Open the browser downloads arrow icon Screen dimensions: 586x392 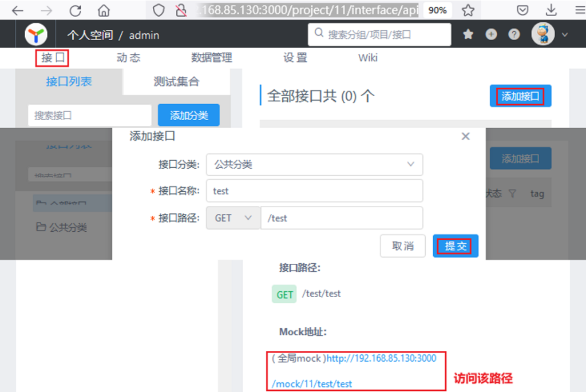pos(551,10)
